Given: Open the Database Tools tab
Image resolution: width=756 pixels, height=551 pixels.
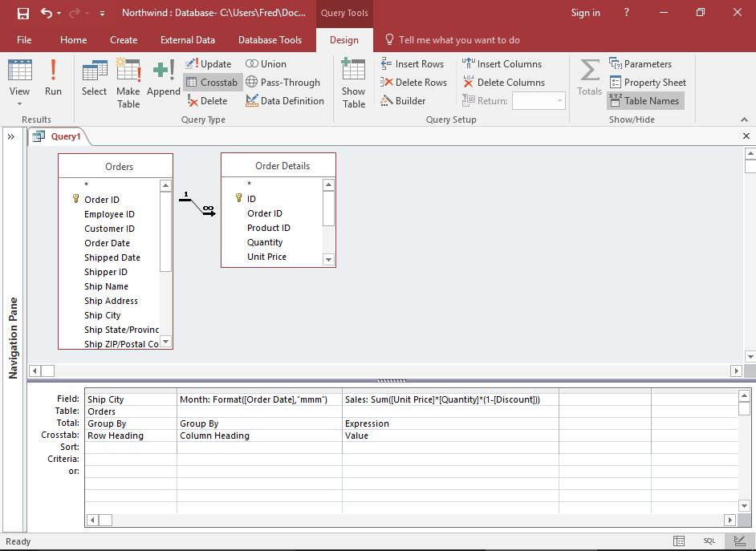Looking at the screenshot, I should pos(270,40).
